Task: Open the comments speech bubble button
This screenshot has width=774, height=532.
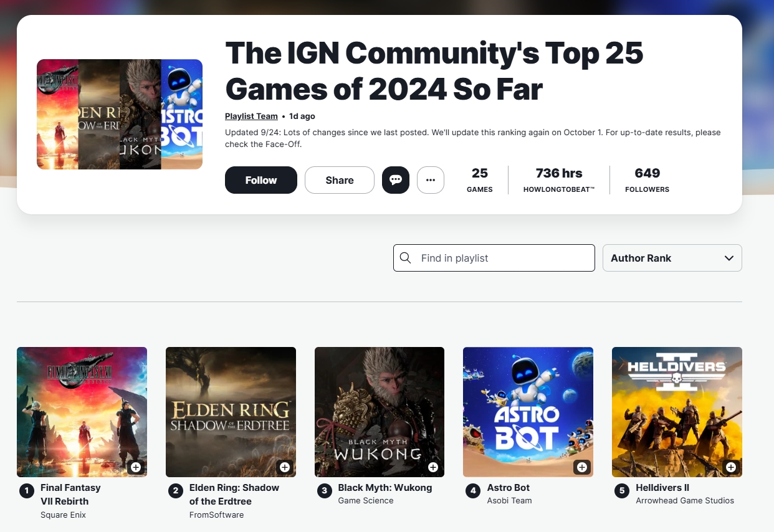Action: click(x=396, y=180)
